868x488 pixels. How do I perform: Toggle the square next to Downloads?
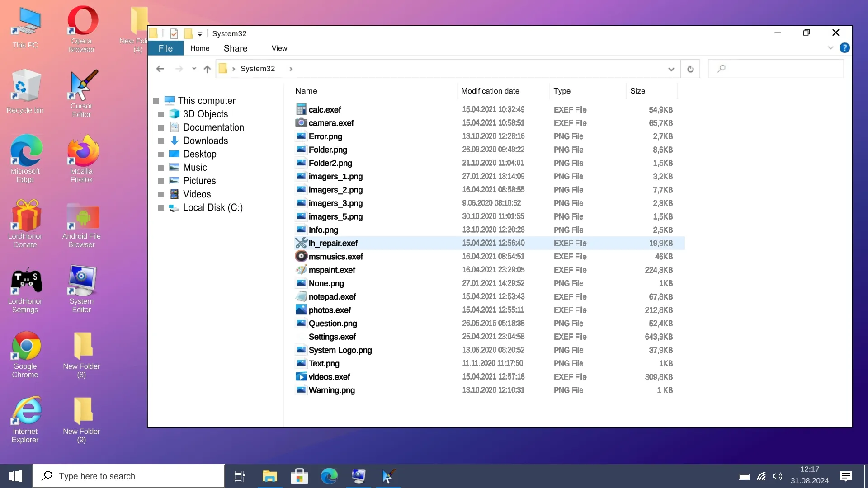coord(161,141)
